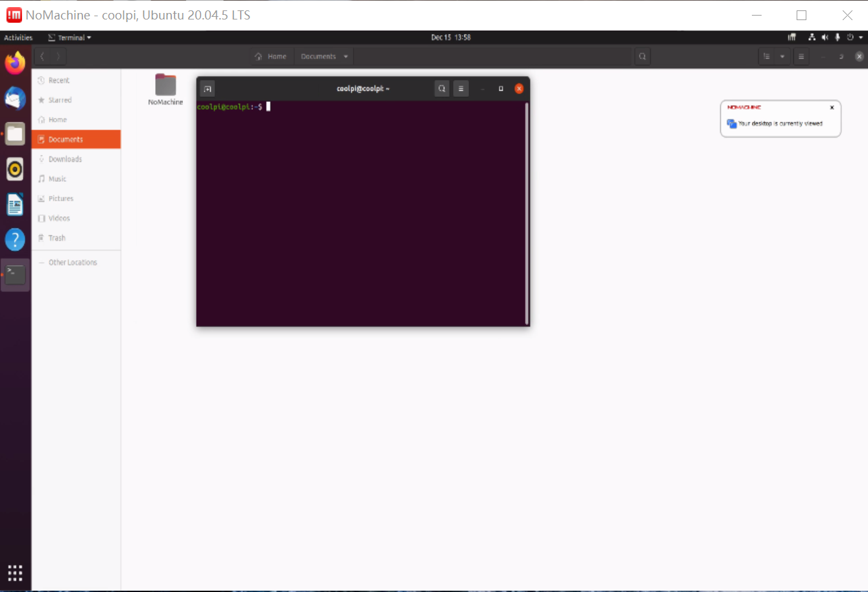Screen dimensions: 868x592
Task: Open the Files app in dock
Action: coord(15,134)
